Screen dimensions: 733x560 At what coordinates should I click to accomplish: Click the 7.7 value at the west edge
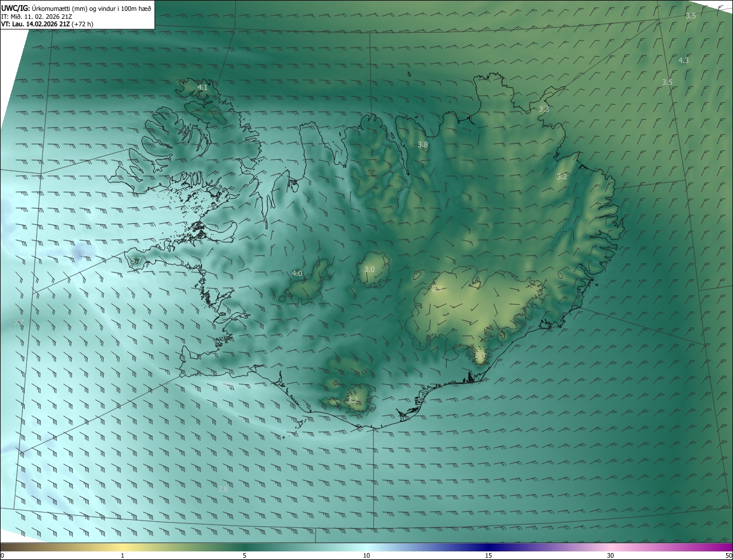pos(18,323)
